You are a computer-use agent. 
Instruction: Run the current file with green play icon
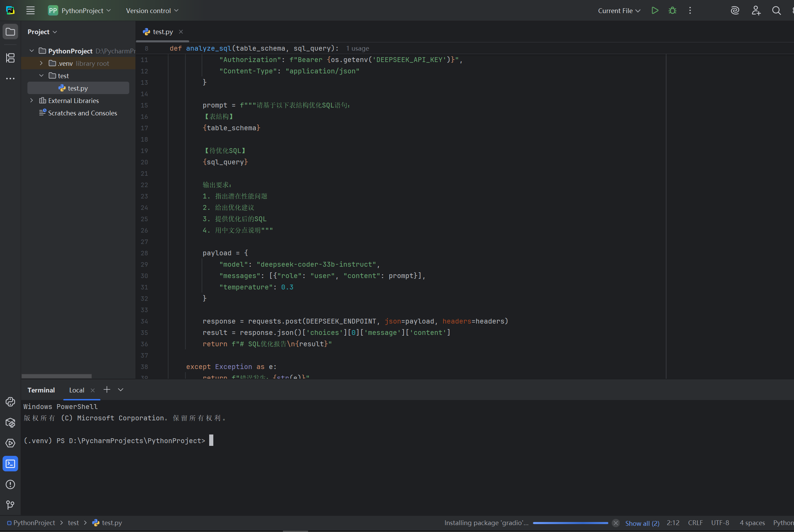pyautogui.click(x=655, y=11)
